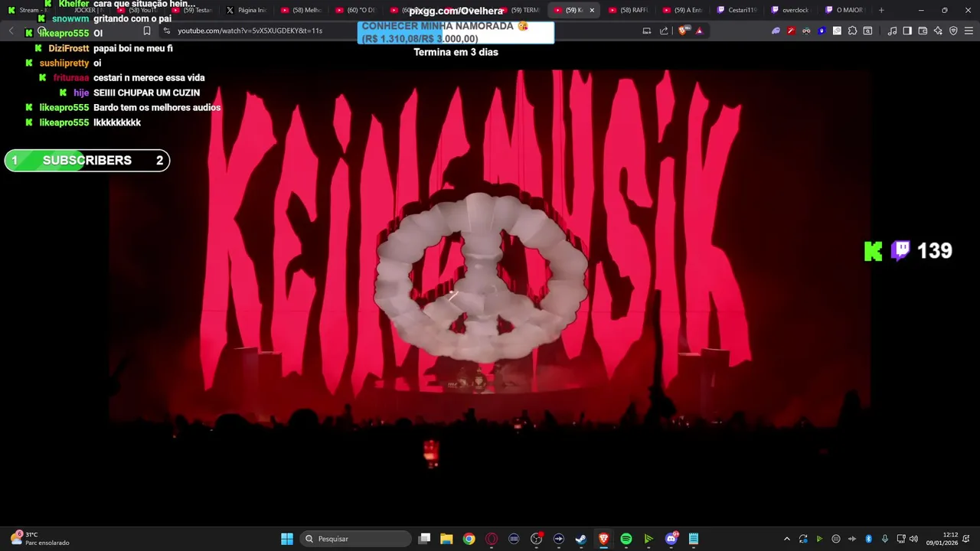980x551 pixels.
Task: Click the microphone system tray icon
Action: pos(884,539)
